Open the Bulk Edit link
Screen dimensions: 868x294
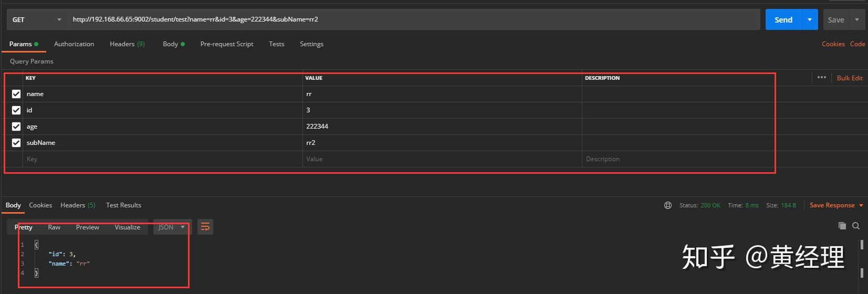(x=850, y=78)
